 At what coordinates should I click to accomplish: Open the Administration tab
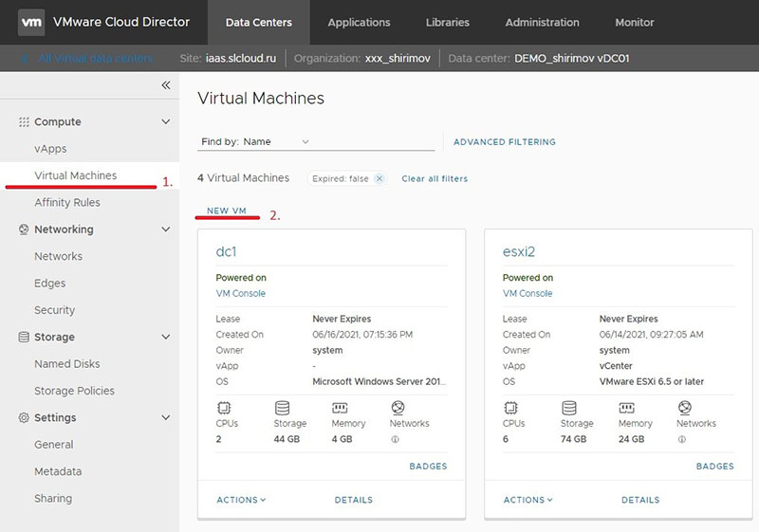point(542,22)
